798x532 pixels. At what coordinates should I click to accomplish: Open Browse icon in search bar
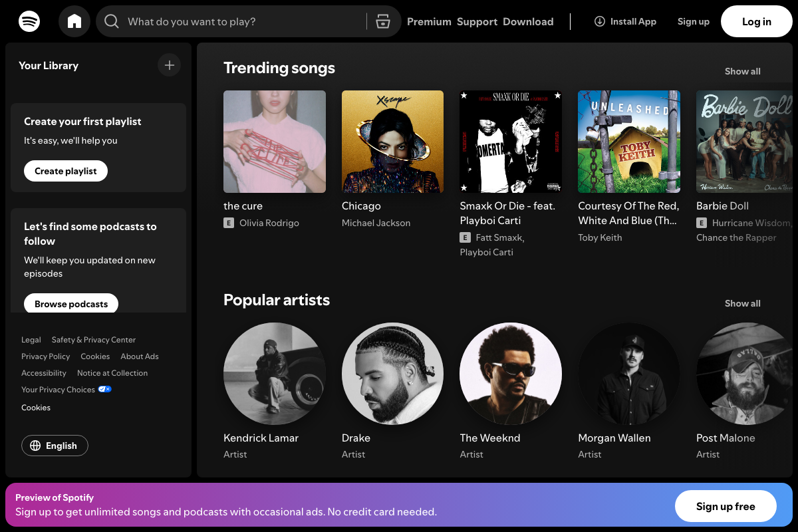coord(382,22)
